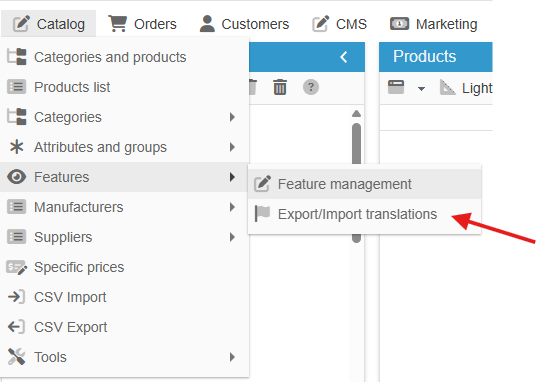Click the Light view ruler icon
The width and height of the screenshot is (536, 382).
tap(447, 87)
